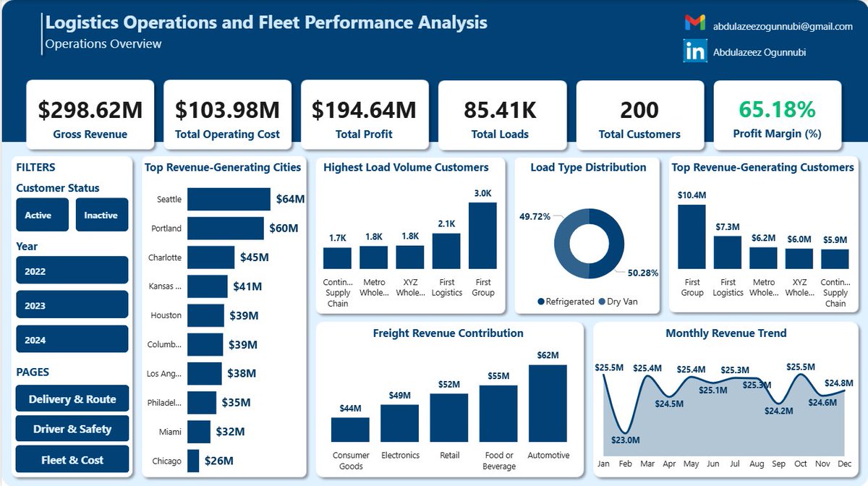The image size is (868, 486).
Task: Navigate to Fleet & Cost page
Action: (72, 459)
